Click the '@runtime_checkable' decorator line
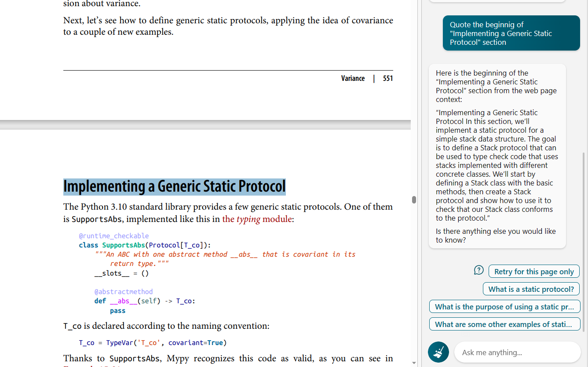This screenshot has width=588, height=367. [x=114, y=236]
